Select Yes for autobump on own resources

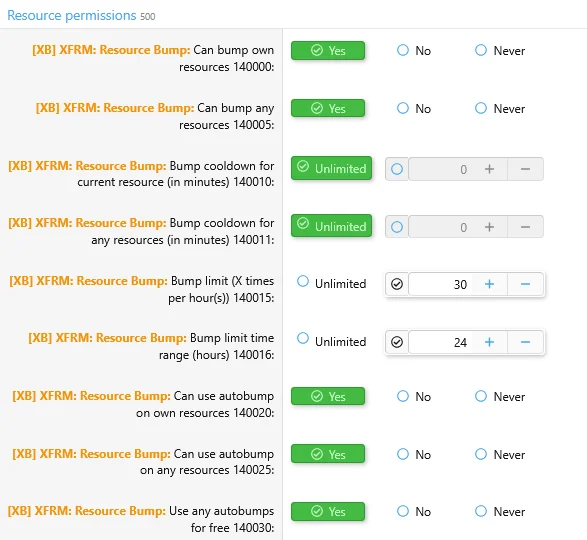click(x=328, y=396)
